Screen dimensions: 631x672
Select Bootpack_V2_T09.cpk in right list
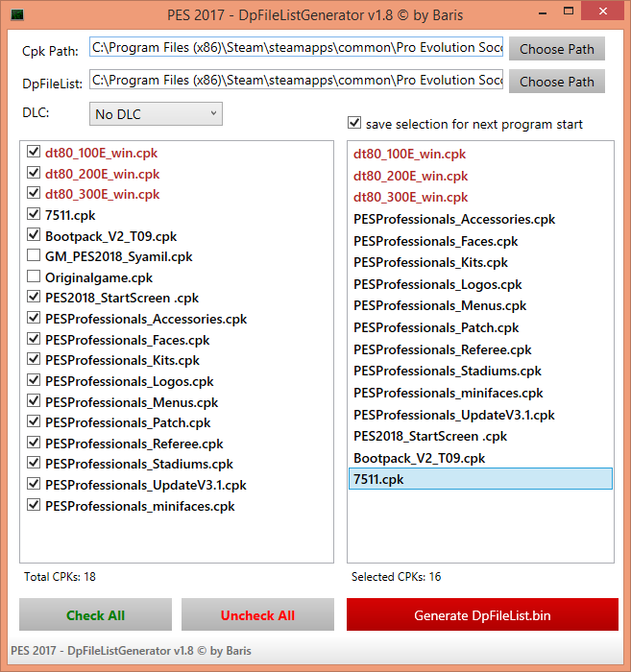pyautogui.click(x=480, y=458)
